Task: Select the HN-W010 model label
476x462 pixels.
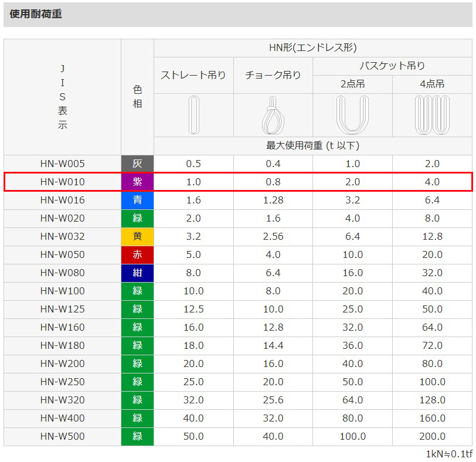Action: click(62, 182)
